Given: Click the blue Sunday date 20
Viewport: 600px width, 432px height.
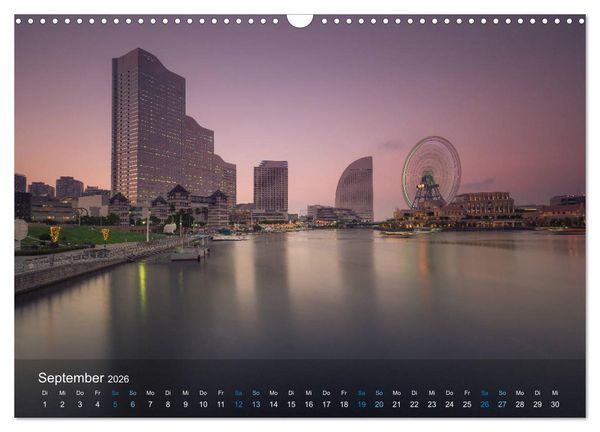Looking at the screenshot, I should pos(379,404).
